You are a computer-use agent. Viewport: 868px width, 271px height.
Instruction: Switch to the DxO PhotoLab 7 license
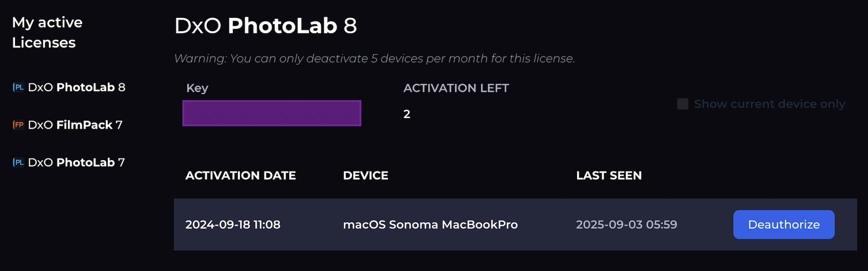pyautogui.click(x=76, y=162)
